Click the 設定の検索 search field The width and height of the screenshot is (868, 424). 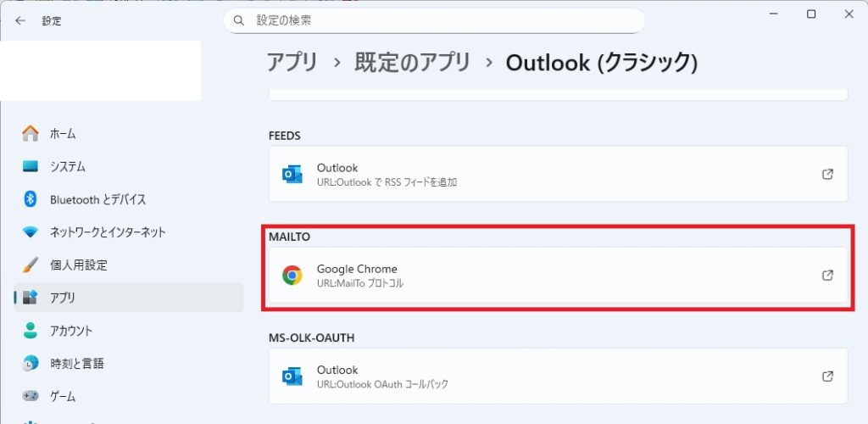point(441,20)
